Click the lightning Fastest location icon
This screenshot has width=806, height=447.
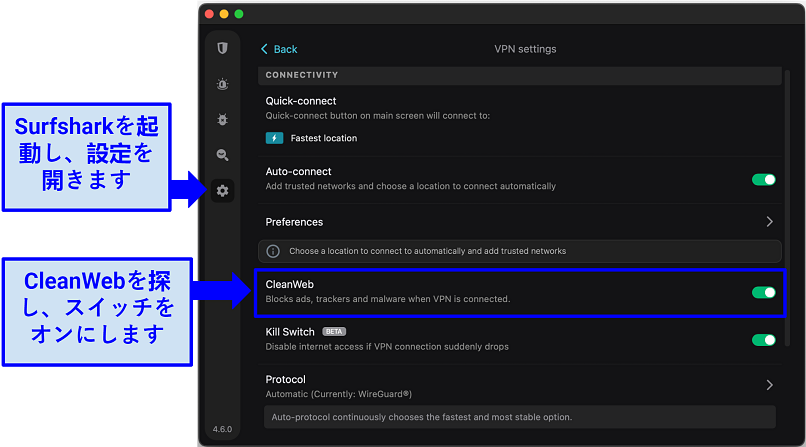coord(274,138)
